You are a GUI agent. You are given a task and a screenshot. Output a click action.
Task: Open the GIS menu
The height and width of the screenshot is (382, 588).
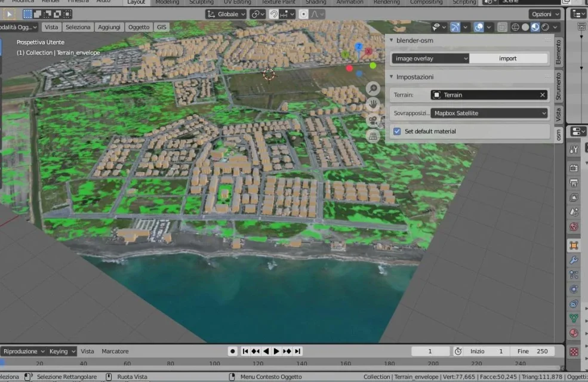tap(162, 27)
